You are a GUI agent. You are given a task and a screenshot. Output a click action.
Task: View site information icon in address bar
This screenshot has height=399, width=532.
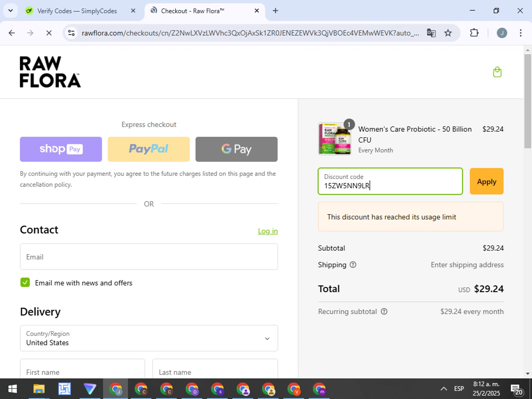(71, 33)
